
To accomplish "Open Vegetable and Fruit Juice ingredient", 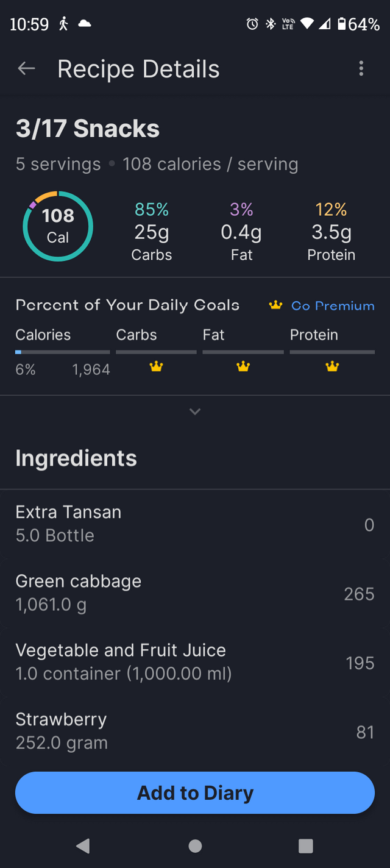I will (195, 662).
